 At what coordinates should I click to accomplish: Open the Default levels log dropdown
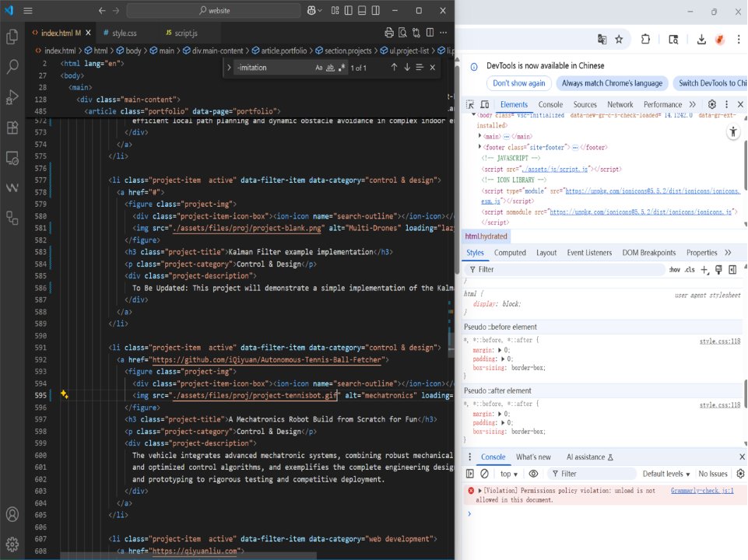click(x=666, y=474)
